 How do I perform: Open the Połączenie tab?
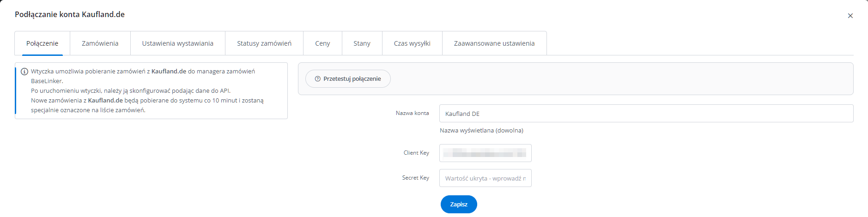tap(42, 43)
